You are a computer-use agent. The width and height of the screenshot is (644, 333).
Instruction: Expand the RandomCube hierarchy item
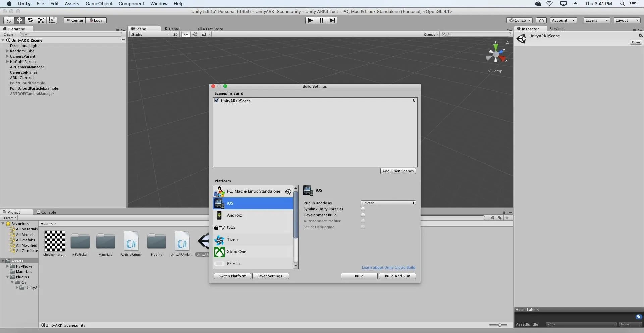click(7, 51)
